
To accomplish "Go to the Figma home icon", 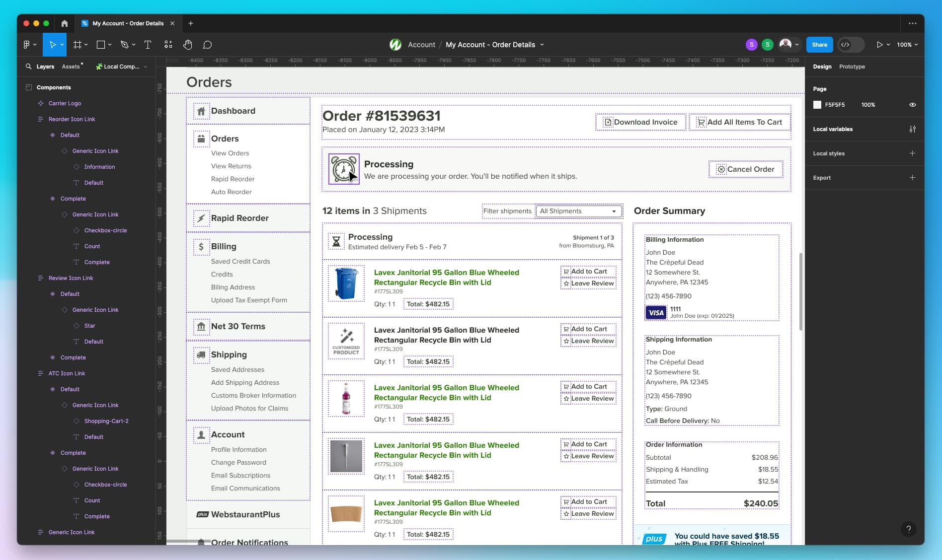I will tap(64, 23).
